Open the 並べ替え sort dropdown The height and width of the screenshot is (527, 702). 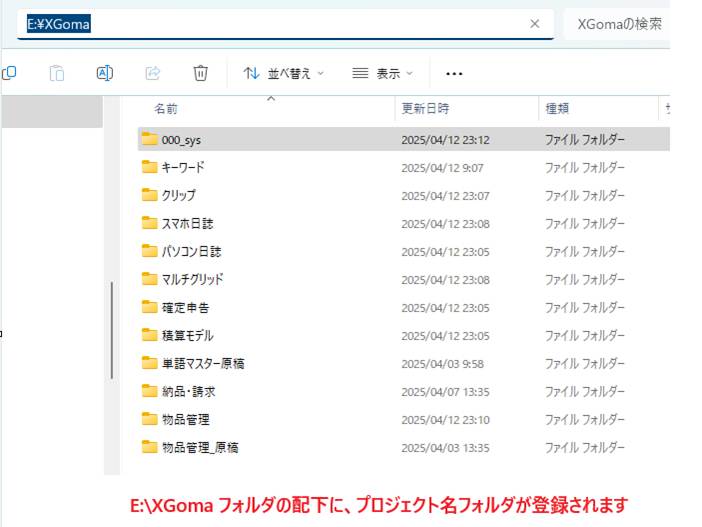click(283, 73)
